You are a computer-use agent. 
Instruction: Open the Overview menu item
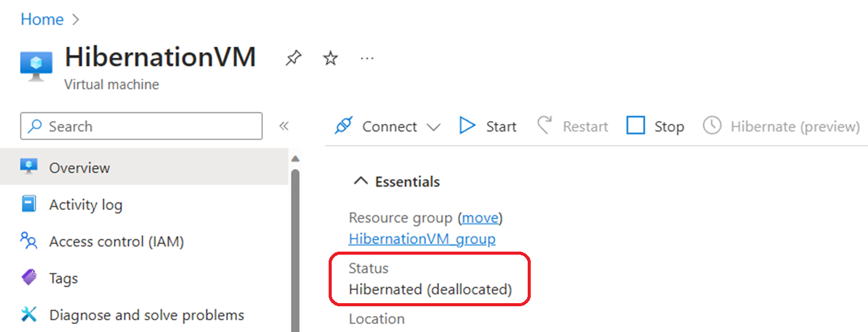coord(144,168)
